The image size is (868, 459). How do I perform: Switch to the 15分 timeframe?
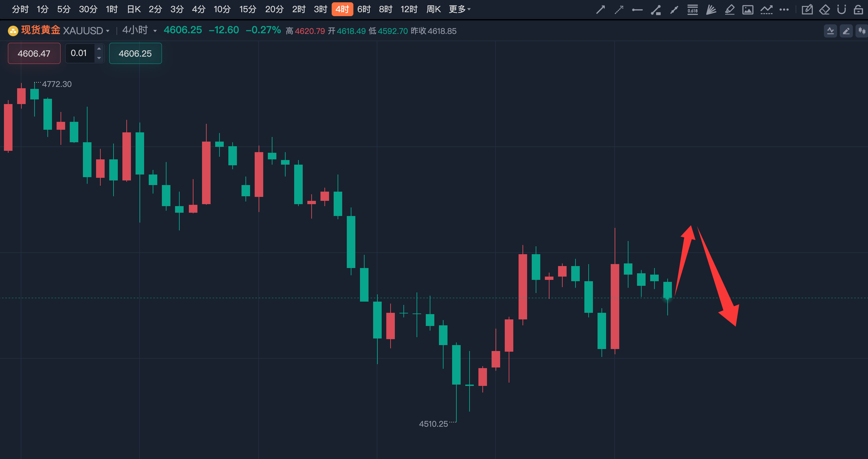click(248, 9)
